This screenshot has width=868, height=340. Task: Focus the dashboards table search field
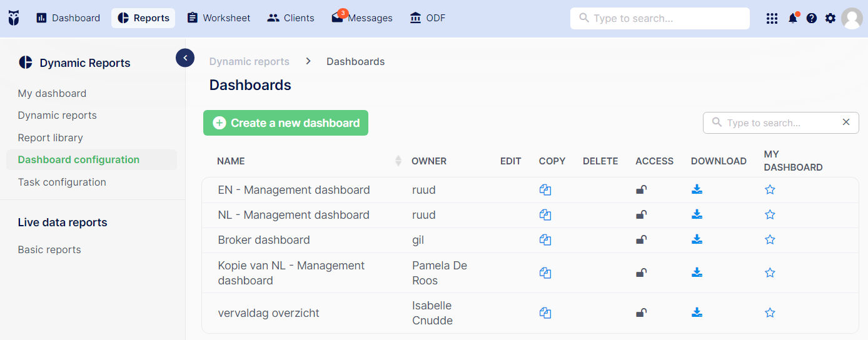(780, 122)
